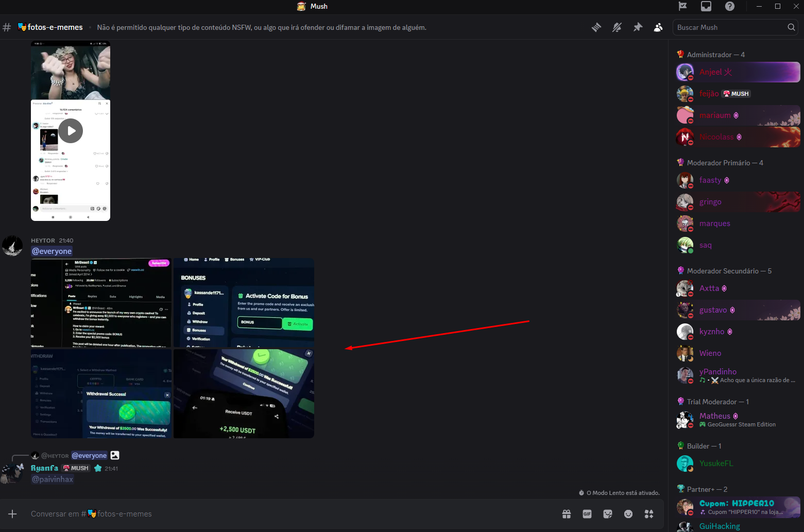The image size is (804, 532).
Task: Select member yPandinho
Action: [x=738, y=375]
